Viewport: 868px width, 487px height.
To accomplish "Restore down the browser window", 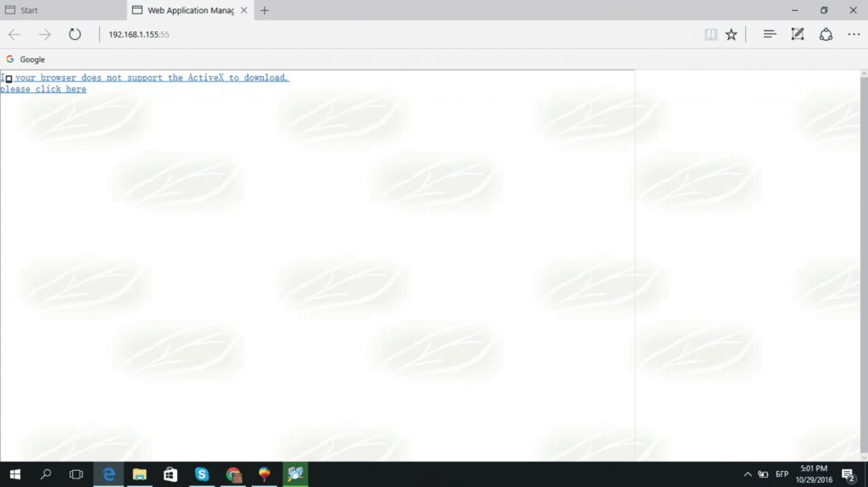I will click(x=824, y=10).
